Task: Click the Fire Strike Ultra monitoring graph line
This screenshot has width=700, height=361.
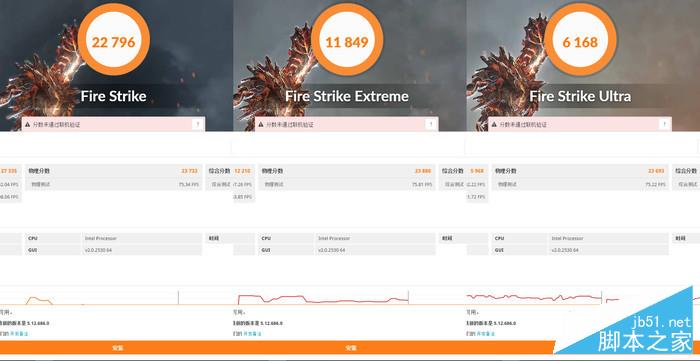Action: (x=534, y=297)
